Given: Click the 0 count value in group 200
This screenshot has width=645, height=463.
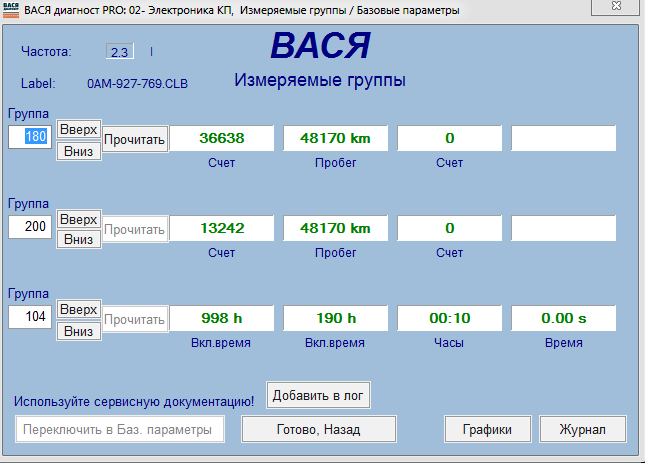Looking at the screenshot, I should [450, 228].
